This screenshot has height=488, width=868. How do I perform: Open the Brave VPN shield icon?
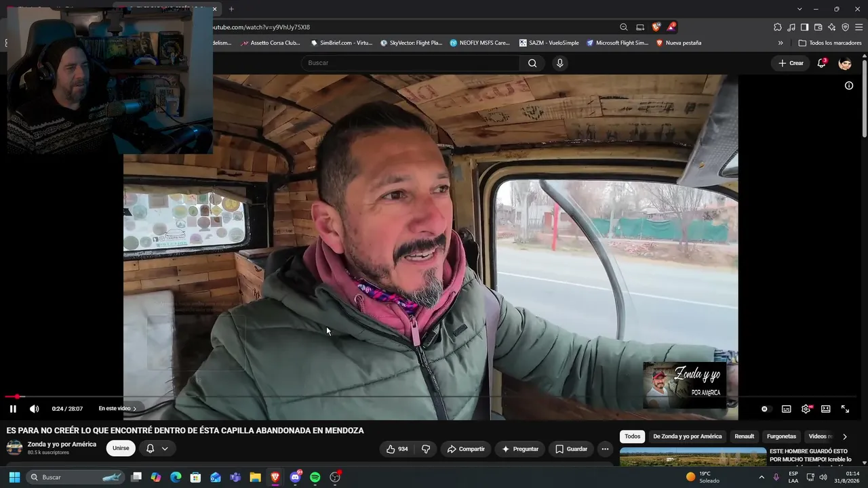[845, 27]
